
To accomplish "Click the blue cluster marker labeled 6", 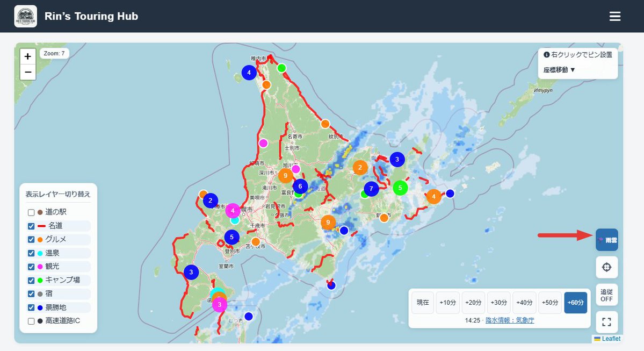I will 300,186.
